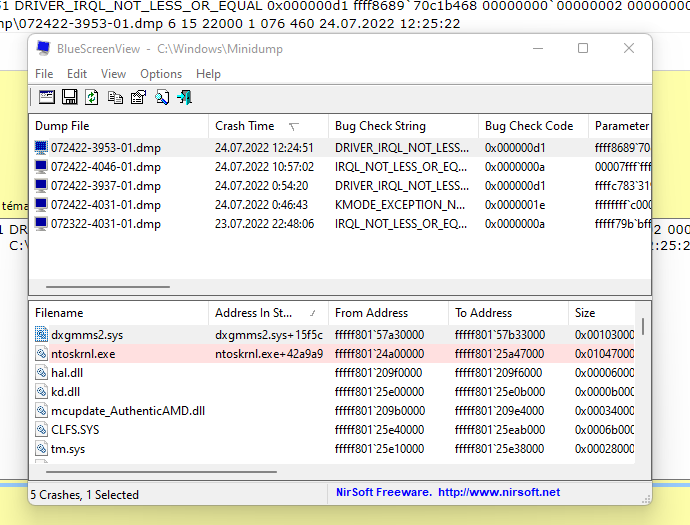Sort by the From Address column header

pos(389,313)
